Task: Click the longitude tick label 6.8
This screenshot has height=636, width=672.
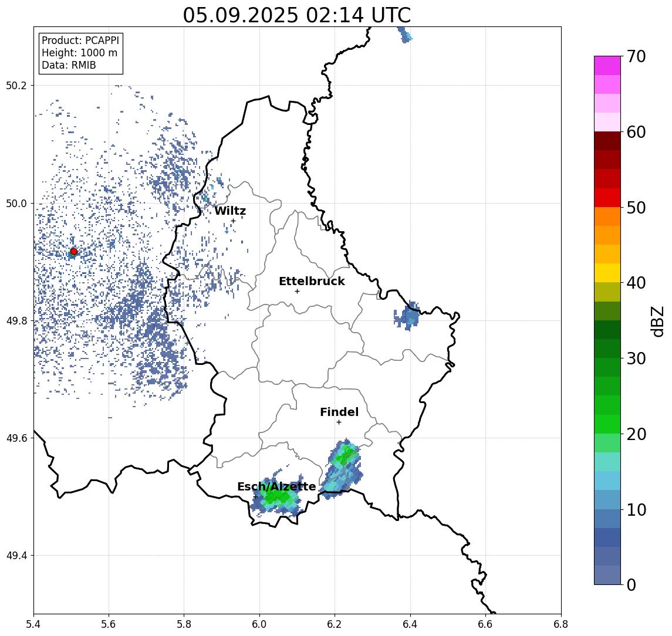Action: pyautogui.click(x=561, y=624)
